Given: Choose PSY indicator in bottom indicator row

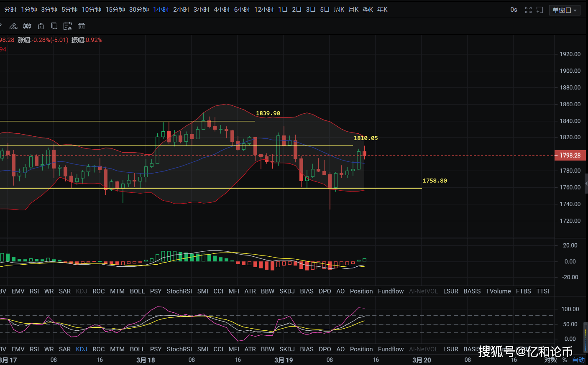Looking at the screenshot, I should 156,350.
